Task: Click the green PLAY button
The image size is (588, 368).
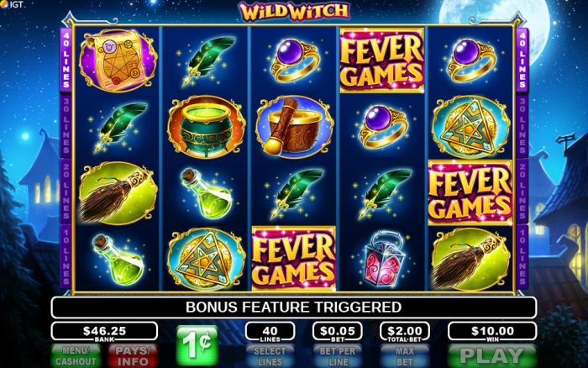Action: click(491, 356)
